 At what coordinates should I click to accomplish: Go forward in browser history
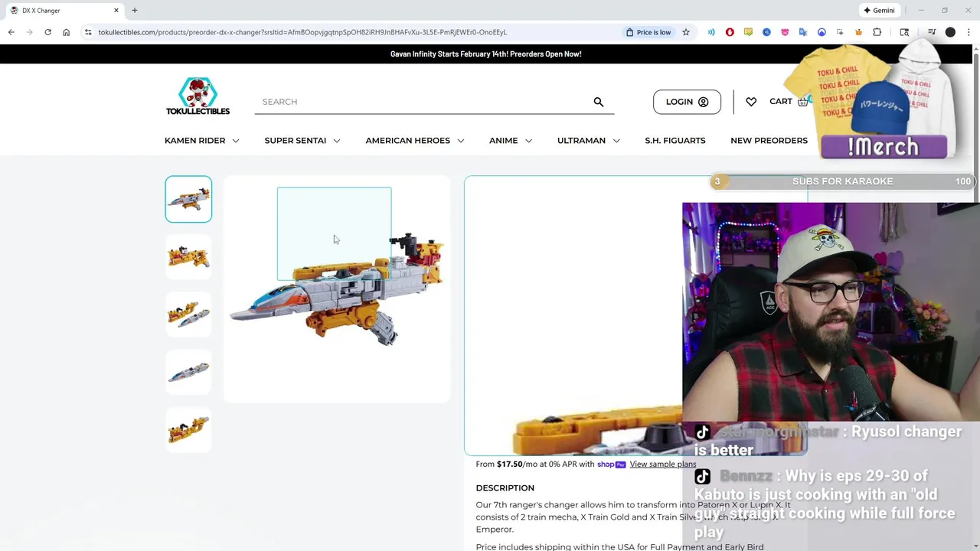[29, 32]
